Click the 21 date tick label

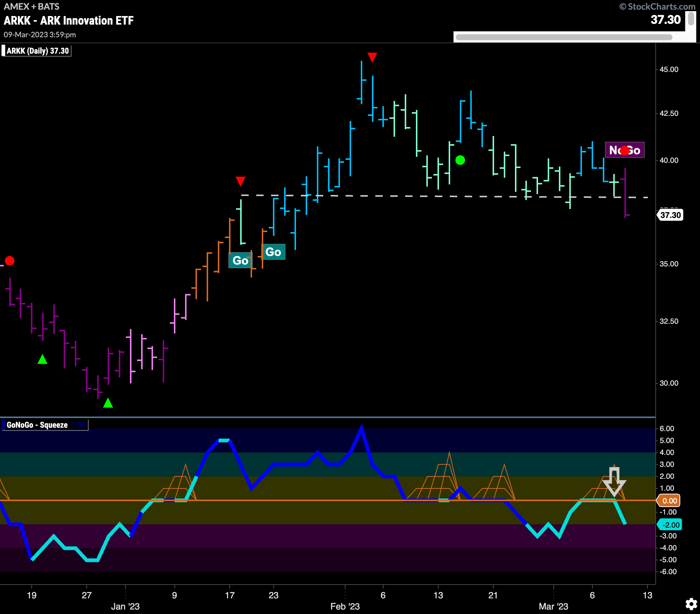click(493, 595)
